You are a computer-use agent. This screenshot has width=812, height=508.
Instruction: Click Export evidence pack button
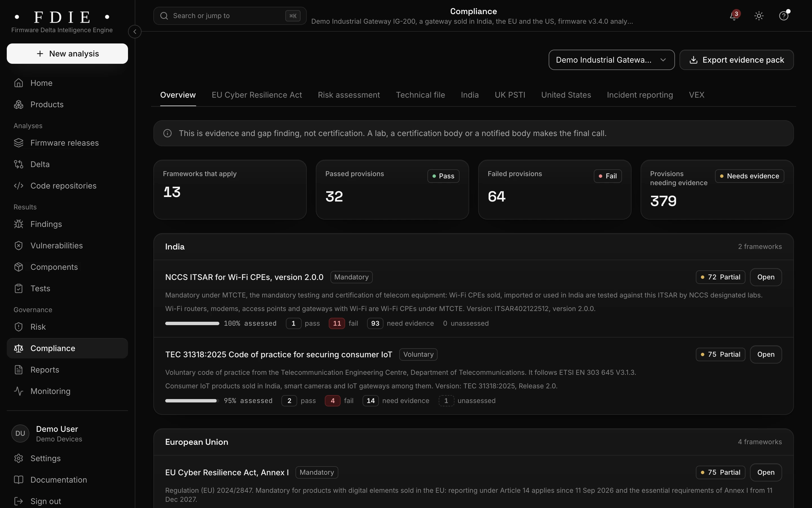(736, 60)
